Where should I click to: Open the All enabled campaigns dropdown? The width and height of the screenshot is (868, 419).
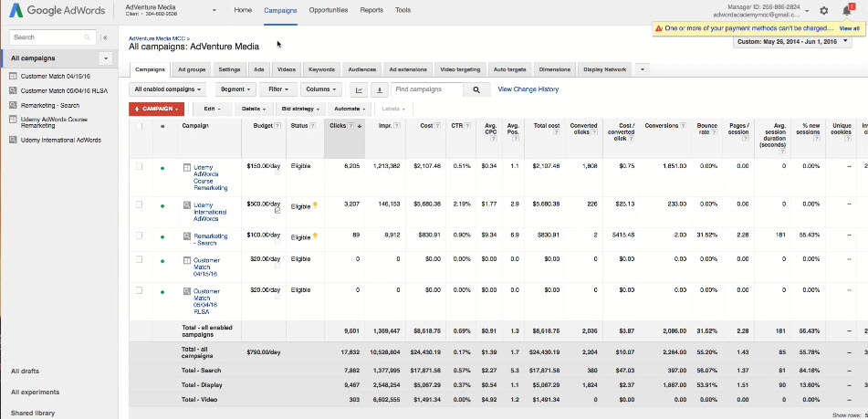point(167,89)
